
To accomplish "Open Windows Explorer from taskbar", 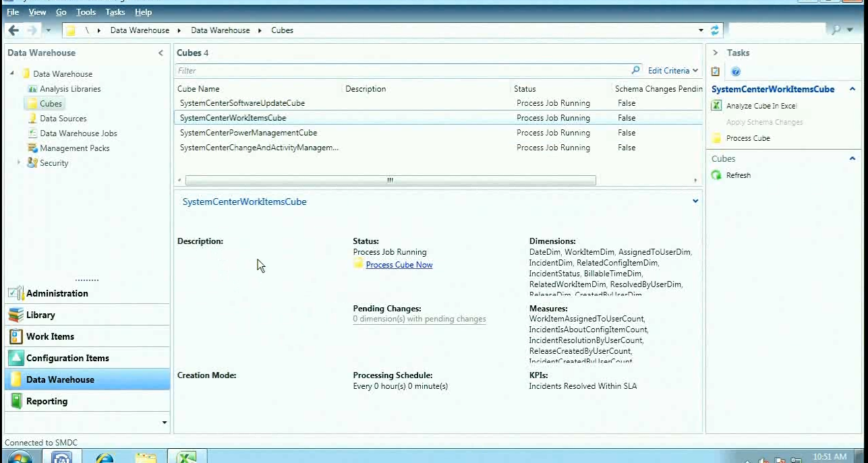I will (x=145, y=458).
